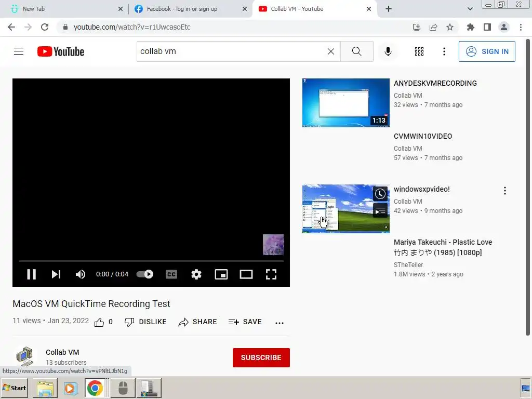Open the Windows Start menu

pyautogui.click(x=14, y=388)
